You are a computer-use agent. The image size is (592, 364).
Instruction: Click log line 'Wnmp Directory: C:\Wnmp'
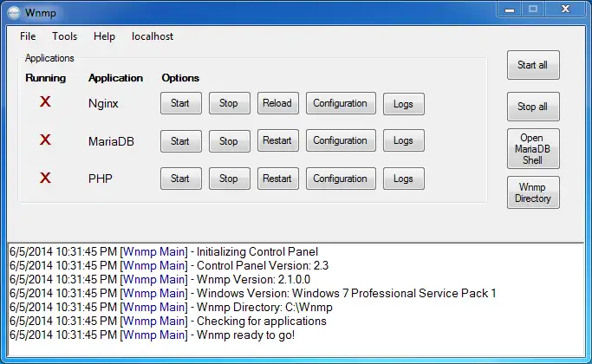(x=171, y=308)
